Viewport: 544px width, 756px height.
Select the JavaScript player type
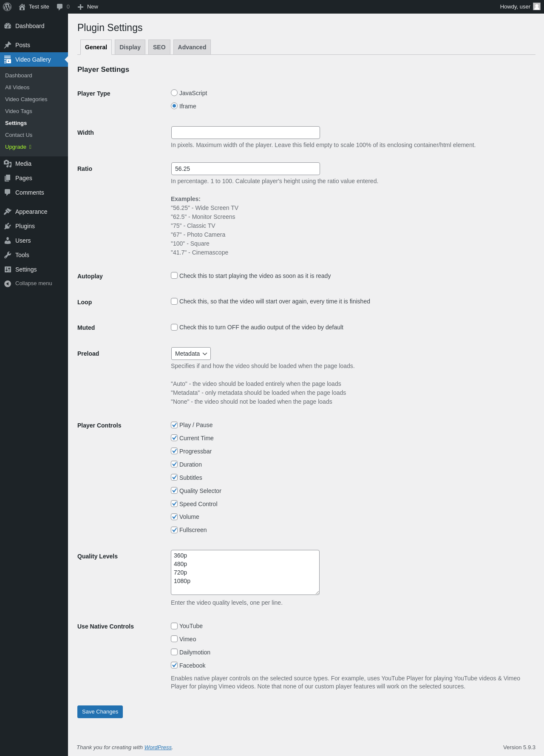[174, 93]
